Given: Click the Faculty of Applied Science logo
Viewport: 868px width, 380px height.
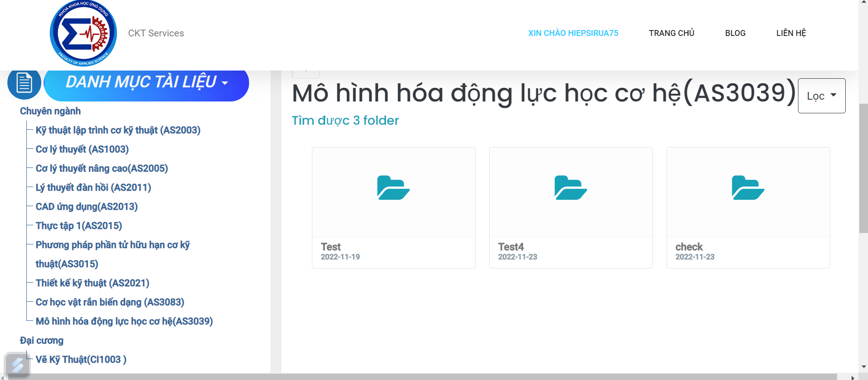Looking at the screenshot, I should (x=83, y=33).
